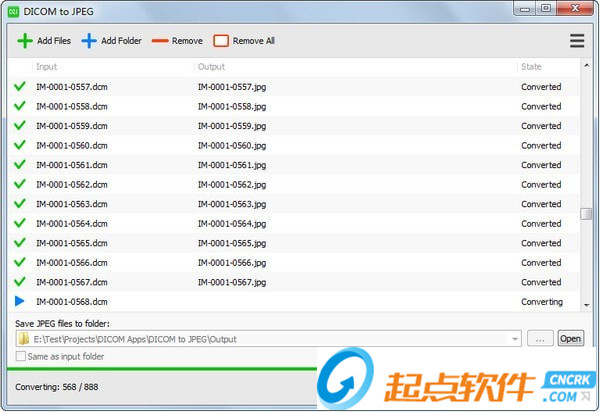Sort by the State column header

point(532,67)
